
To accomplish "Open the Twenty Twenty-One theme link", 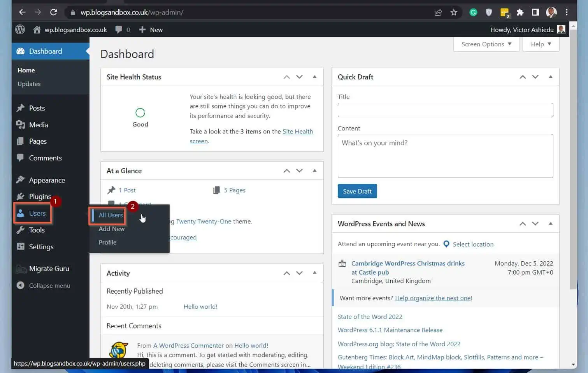I will 204,221.
